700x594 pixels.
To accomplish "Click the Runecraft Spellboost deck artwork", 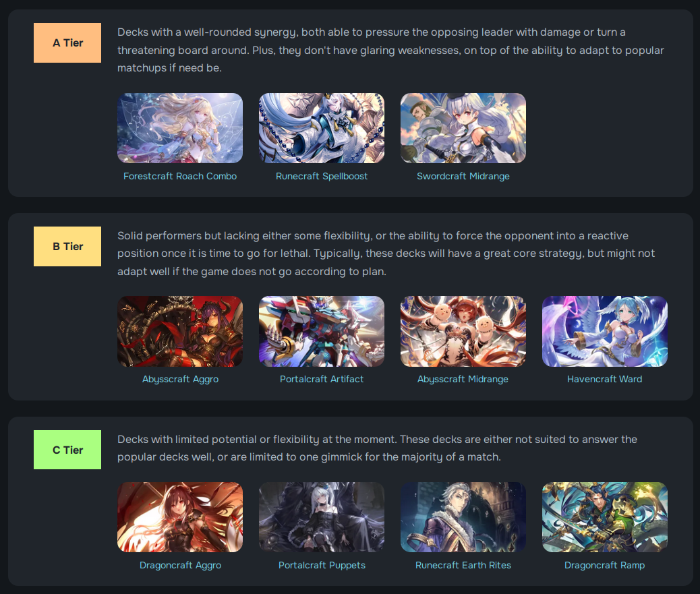I will (322, 128).
